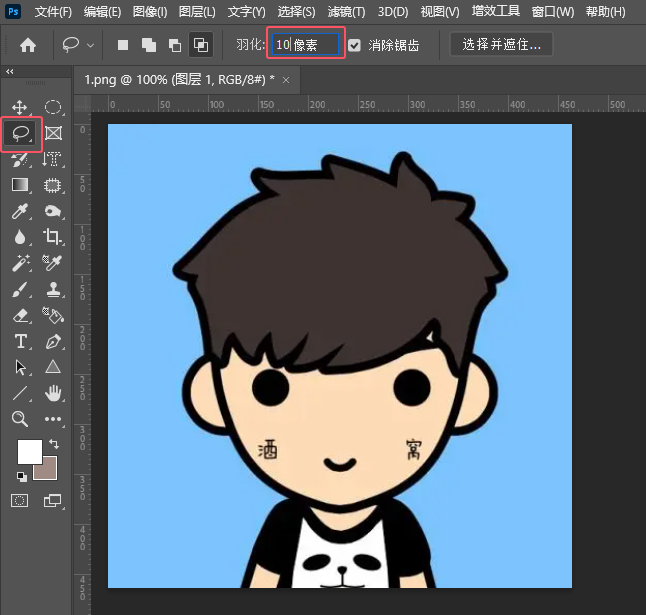Viewport: 646px width, 615px height.
Task: Open 视图(V) menu
Action: 440,12
